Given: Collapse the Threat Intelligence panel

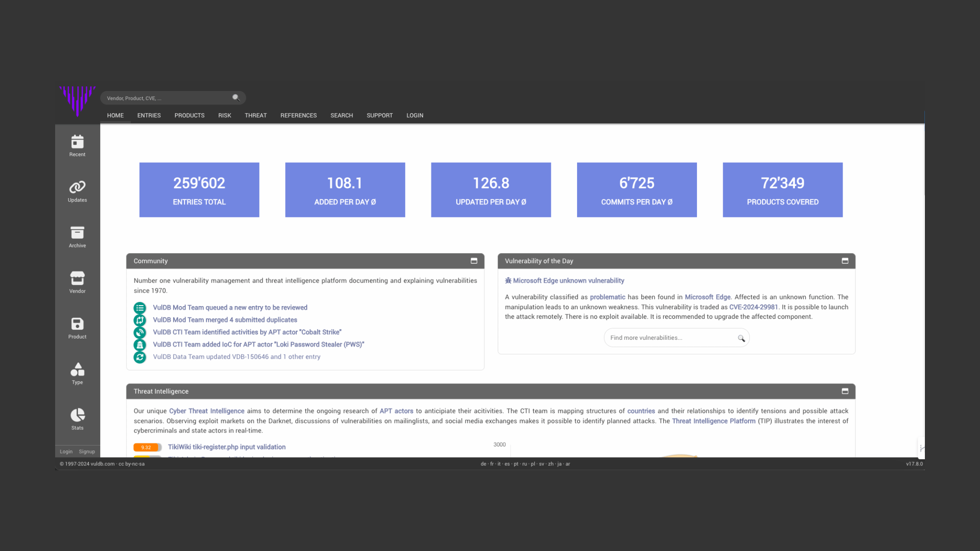Looking at the screenshot, I should [845, 391].
